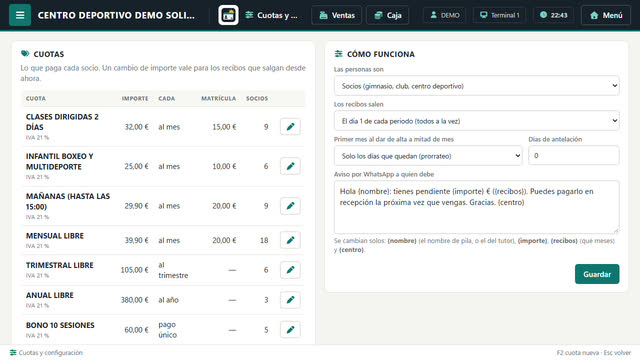The image size is (640, 360).
Task: Open the 'Las personas son' dropdown
Action: 476,86
